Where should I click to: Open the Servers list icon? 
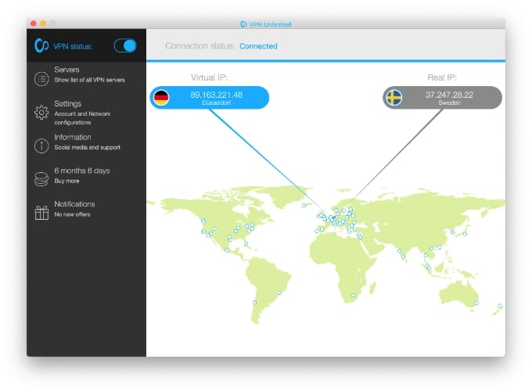click(x=41, y=79)
